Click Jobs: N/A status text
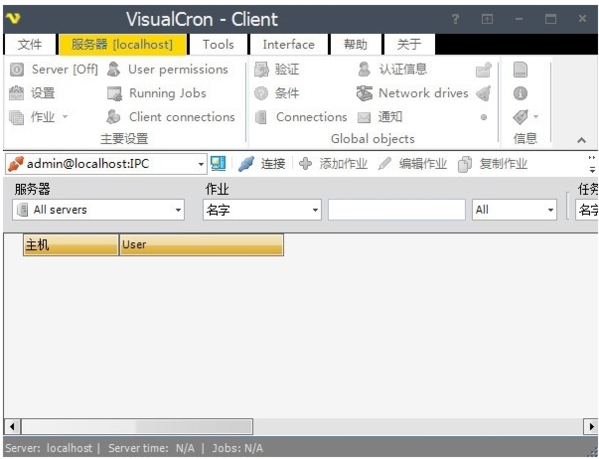The width and height of the screenshot is (599, 459). click(x=238, y=448)
